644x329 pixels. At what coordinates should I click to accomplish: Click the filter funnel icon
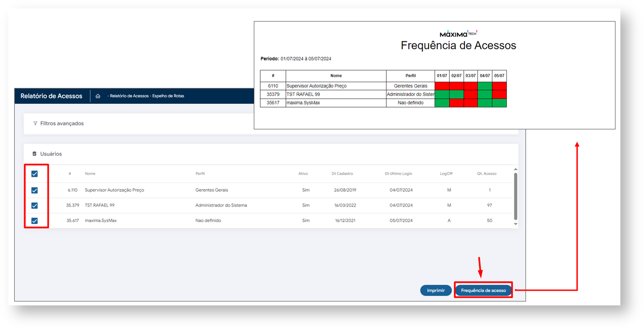[x=35, y=123]
